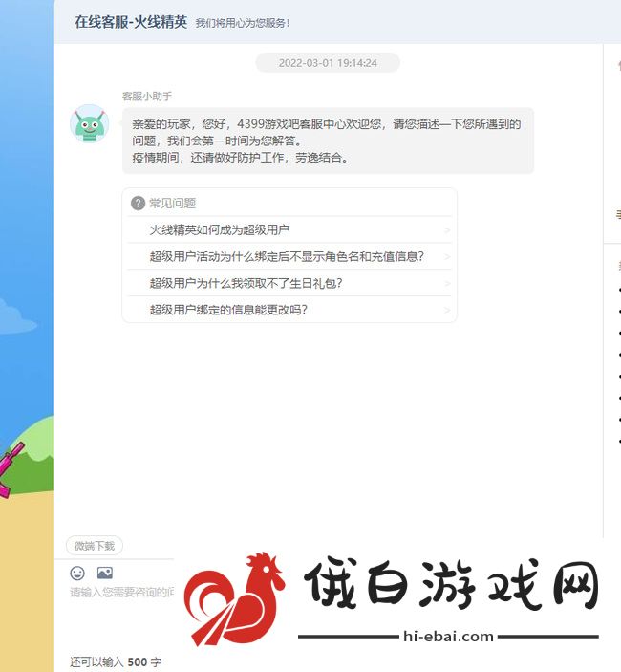The height and width of the screenshot is (672, 621).
Task: Open FAQ about 绑定后不显示角色名和充值信息
Action: [289, 256]
